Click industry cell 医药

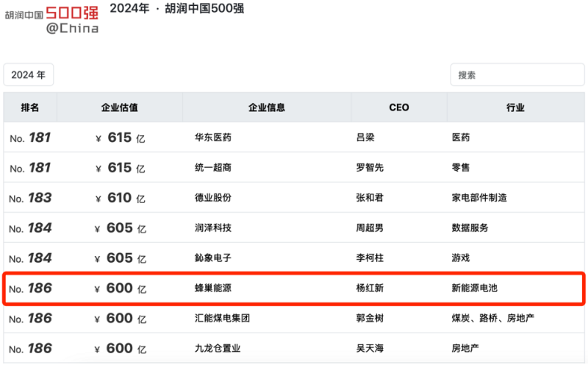tap(461, 138)
